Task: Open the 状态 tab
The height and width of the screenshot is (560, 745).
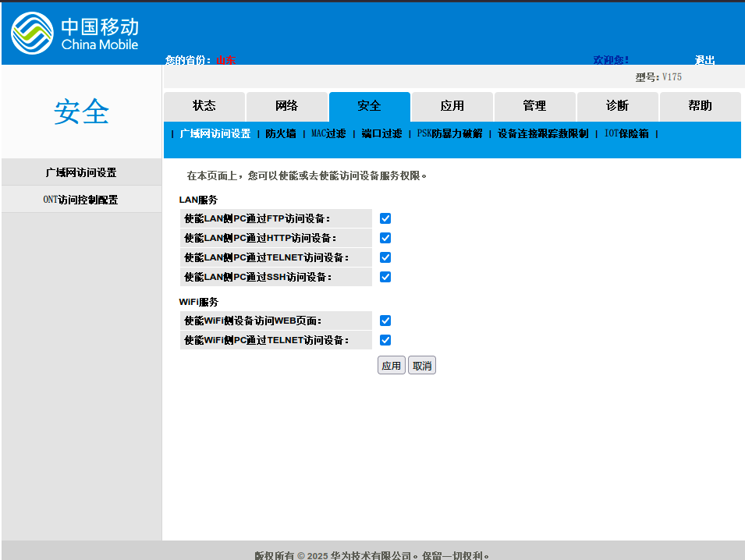Action: tap(204, 106)
